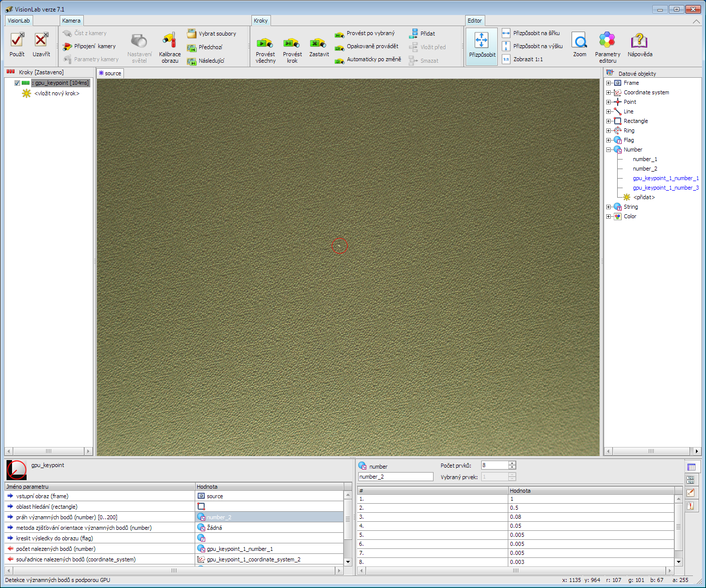Screen dimensions: 706x588
Task: Open Nápověda help icon
Action: click(x=639, y=40)
